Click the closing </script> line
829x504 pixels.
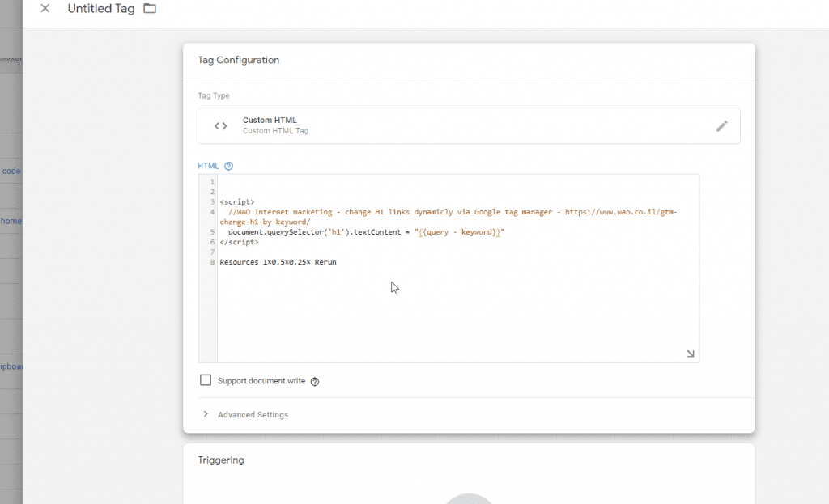point(240,242)
